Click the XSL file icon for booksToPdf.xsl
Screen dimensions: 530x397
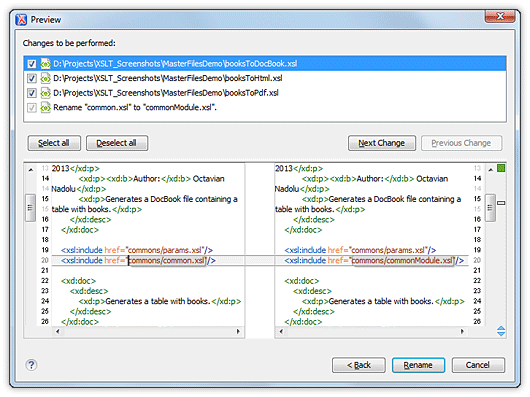tap(45, 93)
